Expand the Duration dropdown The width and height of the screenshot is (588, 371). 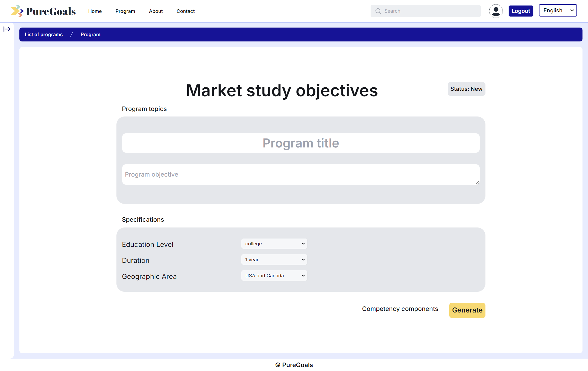(x=274, y=260)
